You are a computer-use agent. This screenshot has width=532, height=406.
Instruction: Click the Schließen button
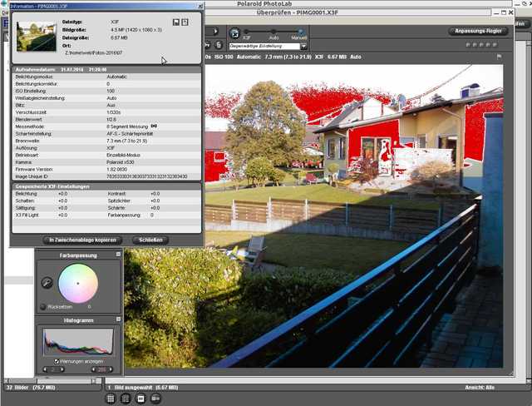tap(150, 240)
